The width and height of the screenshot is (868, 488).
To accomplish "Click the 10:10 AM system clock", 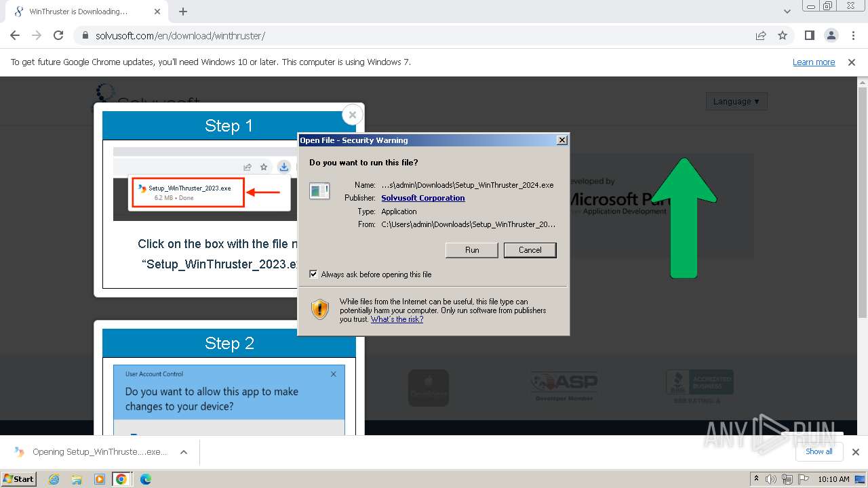I will click(x=833, y=479).
